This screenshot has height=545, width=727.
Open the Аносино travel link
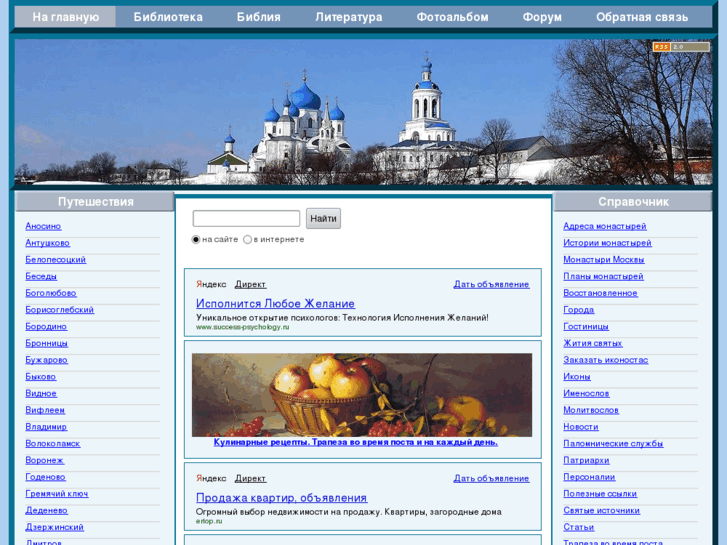coord(43,226)
